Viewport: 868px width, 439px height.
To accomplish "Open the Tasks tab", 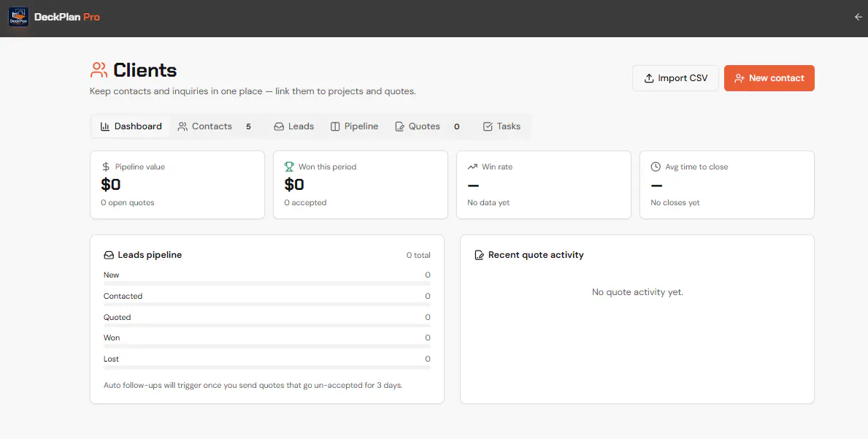I will (x=502, y=126).
